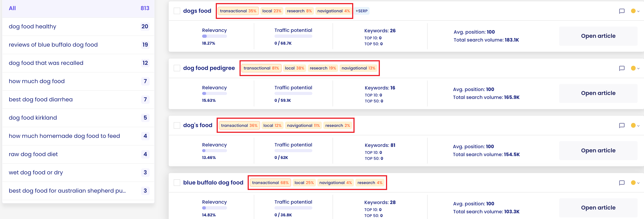
Task: Expand status chevron on dog food pedigree card
Action: (x=638, y=69)
